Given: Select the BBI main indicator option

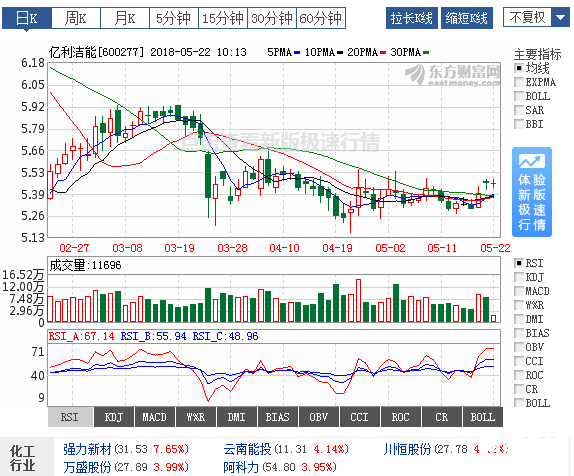Looking at the screenshot, I should coord(529,124).
